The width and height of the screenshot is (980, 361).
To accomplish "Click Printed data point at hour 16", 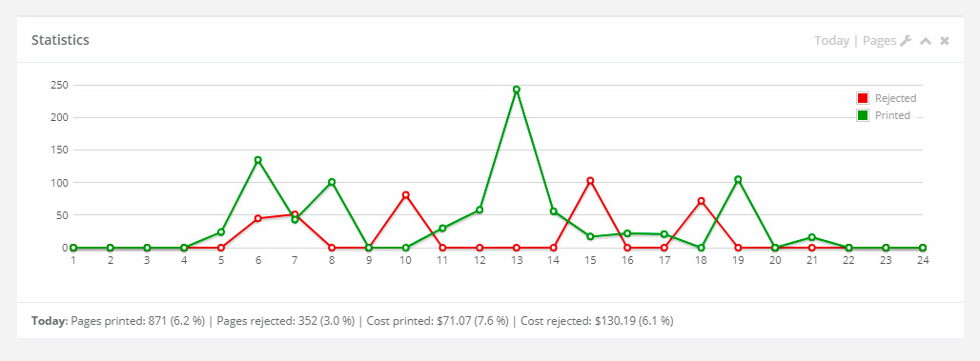I will [x=627, y=233].
